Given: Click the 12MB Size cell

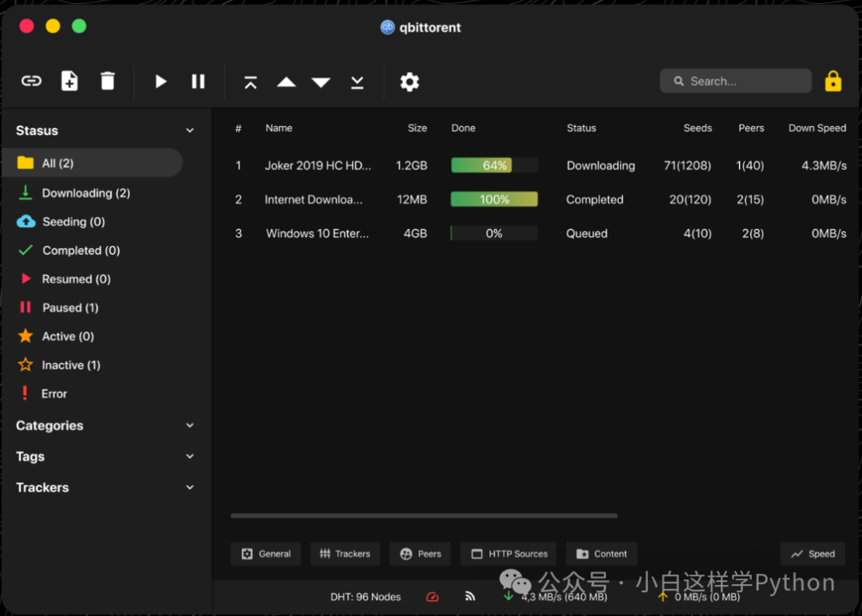Looking at the screenshot, I should [412, 199].
